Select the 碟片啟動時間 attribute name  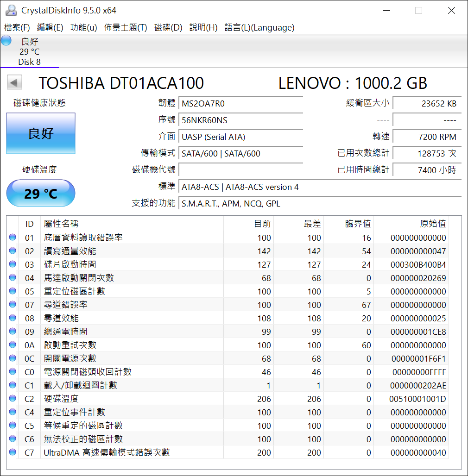point(70,264)
